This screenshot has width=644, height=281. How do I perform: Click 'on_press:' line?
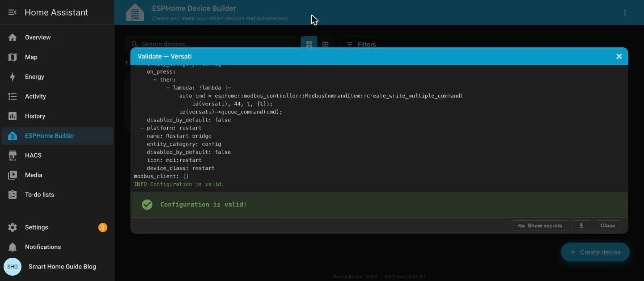tap(161, 71)
